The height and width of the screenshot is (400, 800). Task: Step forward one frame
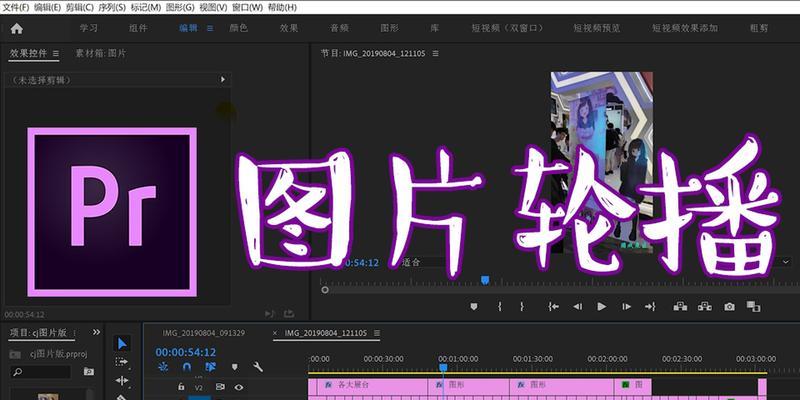(x=627, y=306)
